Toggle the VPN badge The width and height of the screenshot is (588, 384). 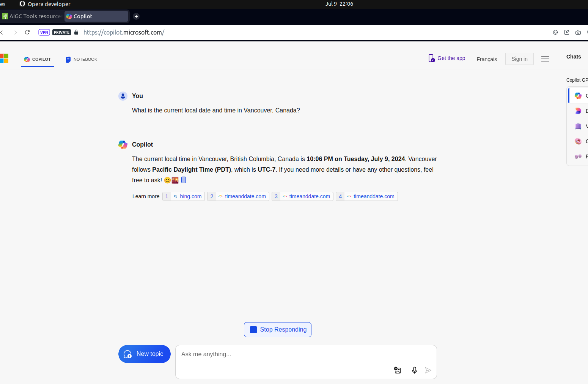pos(44,32)
